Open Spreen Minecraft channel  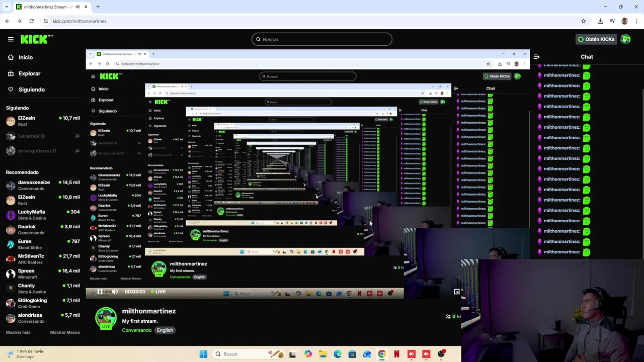click(43, 274)
